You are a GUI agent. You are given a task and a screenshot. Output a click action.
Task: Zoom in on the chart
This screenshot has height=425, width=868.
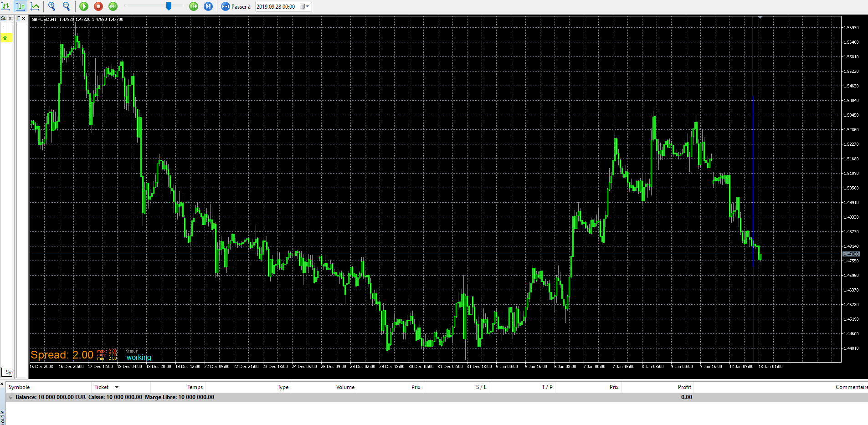tap(52, 6)
